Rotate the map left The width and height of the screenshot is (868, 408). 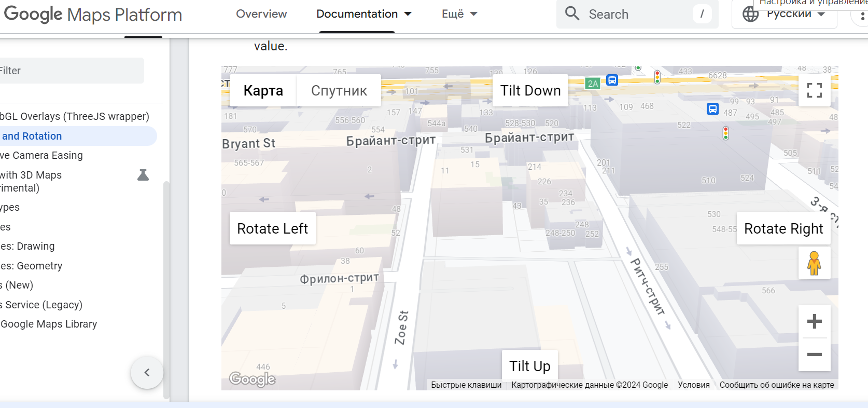273,228
